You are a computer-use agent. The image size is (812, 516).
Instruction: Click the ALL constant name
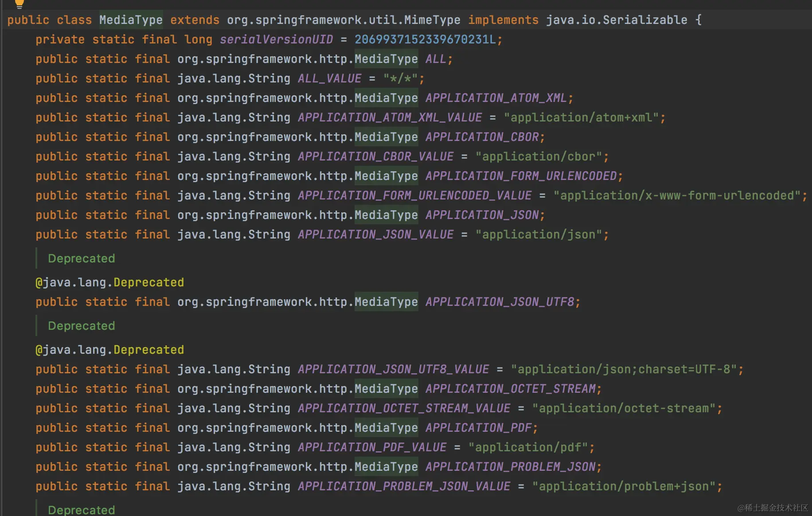pyautogui.click(x=436, y=59)
